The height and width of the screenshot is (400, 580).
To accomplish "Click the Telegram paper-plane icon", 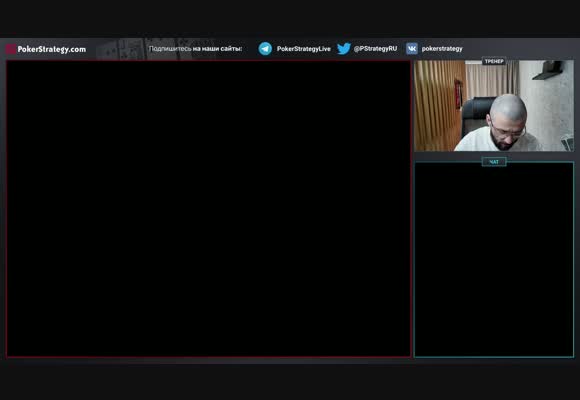I will [x=265, y=48].
